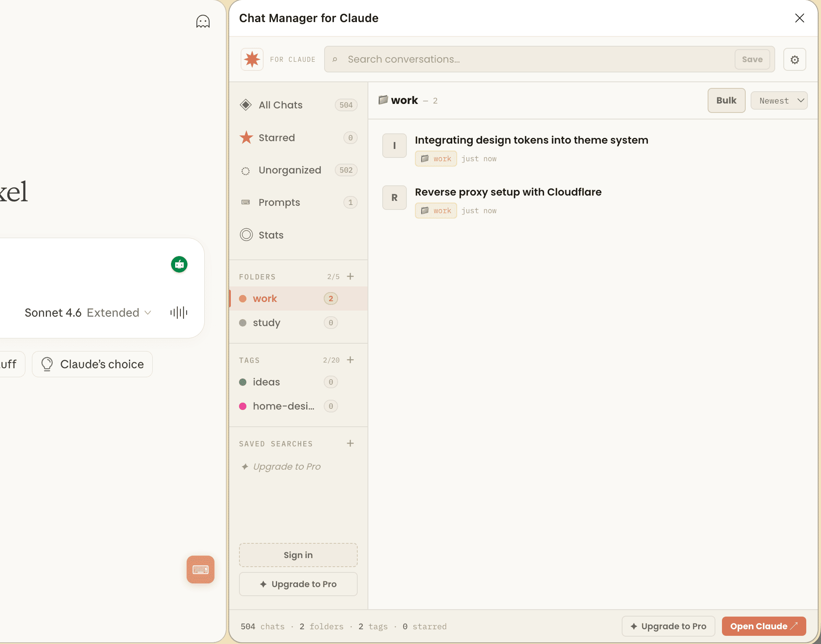Viewport: 821px width, 644px height.
Task: Click the orange floating keyboard button
Action: click(x=201, y=570)
